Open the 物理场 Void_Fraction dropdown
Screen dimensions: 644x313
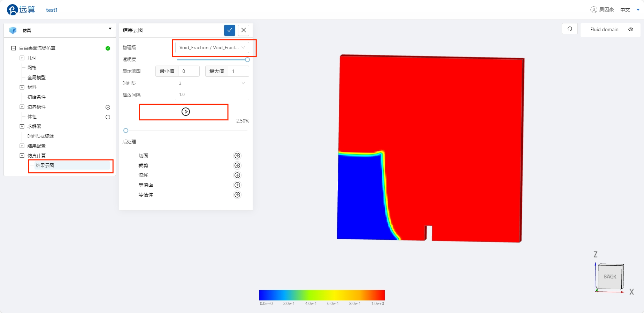(x=212, y=47)
